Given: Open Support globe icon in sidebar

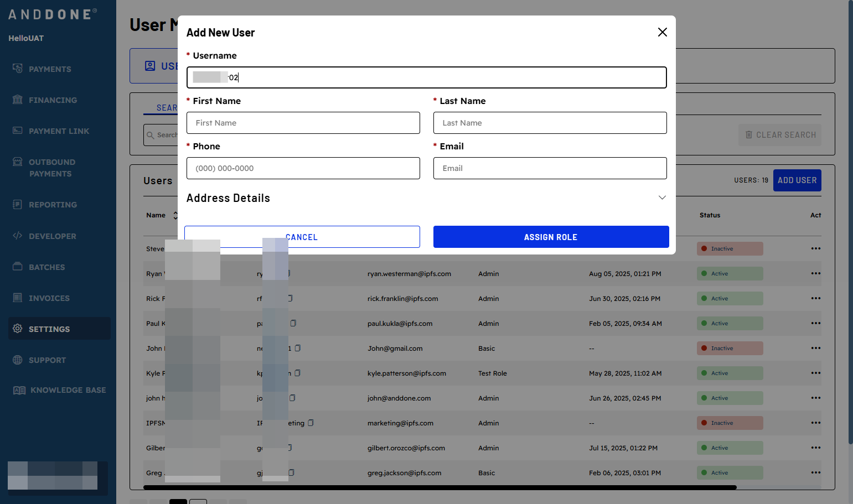Looking at the screenshot, I should click(x=18, y=360).
